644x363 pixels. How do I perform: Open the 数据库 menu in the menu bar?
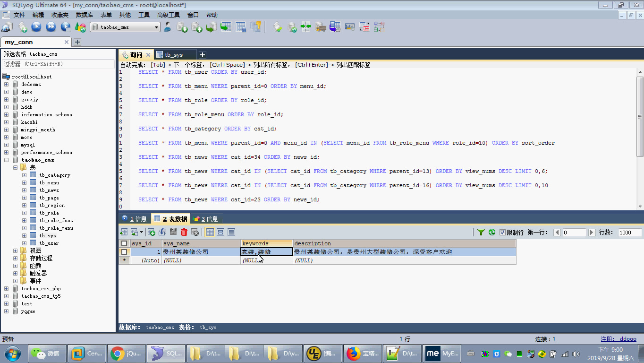pos(85,15)
